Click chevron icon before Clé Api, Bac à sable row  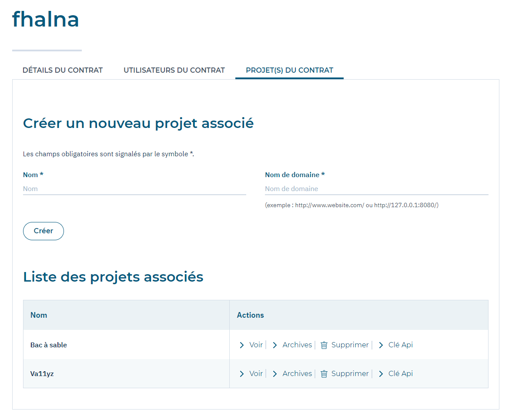coord(381,345)
